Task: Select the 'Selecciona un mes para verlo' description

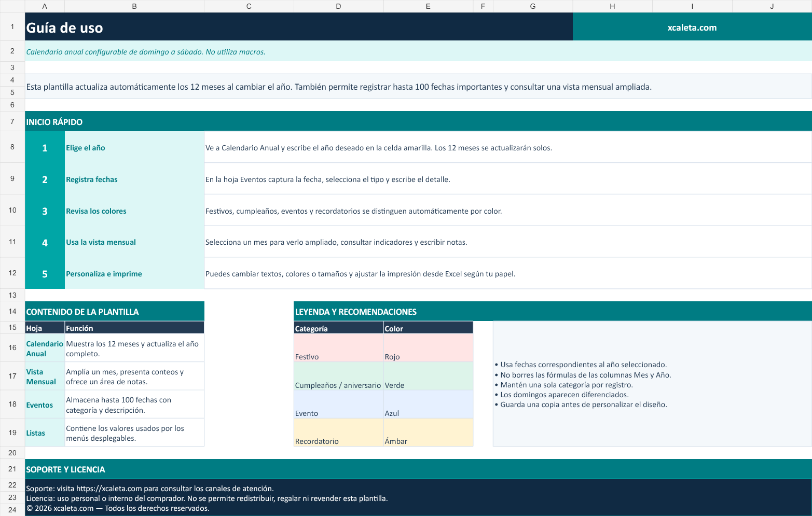Action: (x=508, y=242)
